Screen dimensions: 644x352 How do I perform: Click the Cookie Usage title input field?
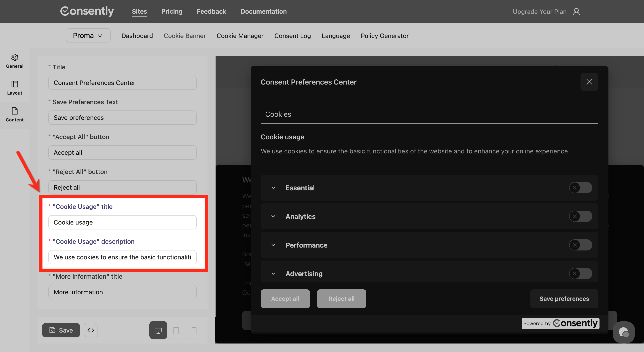click(122, 222)
